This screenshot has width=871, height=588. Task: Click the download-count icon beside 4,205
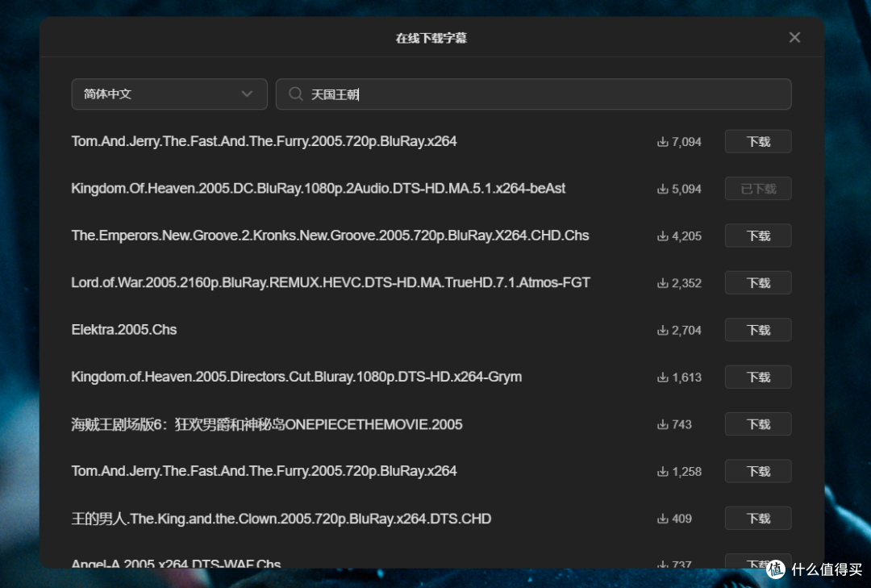pos(662,236)
